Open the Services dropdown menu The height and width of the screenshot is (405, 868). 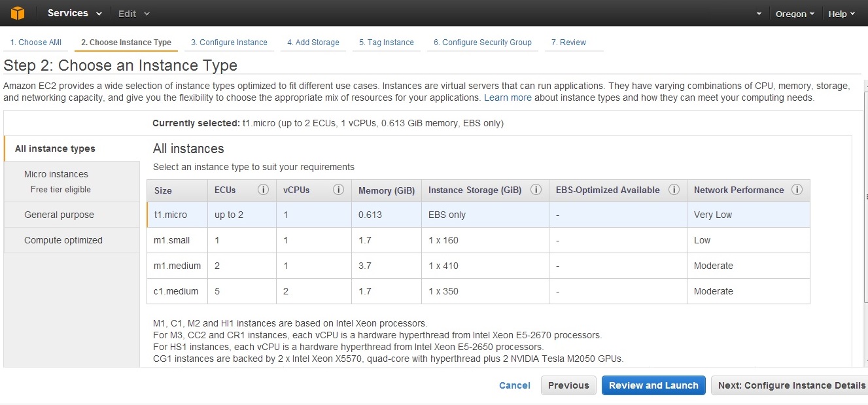[x=75, y=13]
